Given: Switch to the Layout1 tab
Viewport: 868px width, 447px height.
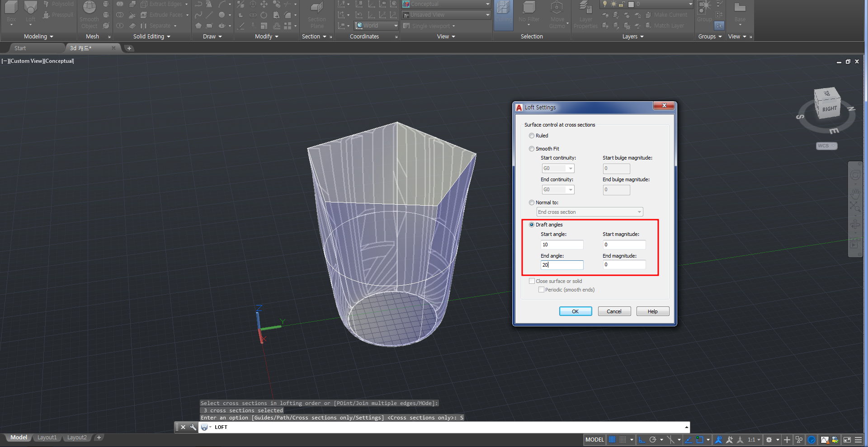Looking at the screenshot, I should coord(47,438).
